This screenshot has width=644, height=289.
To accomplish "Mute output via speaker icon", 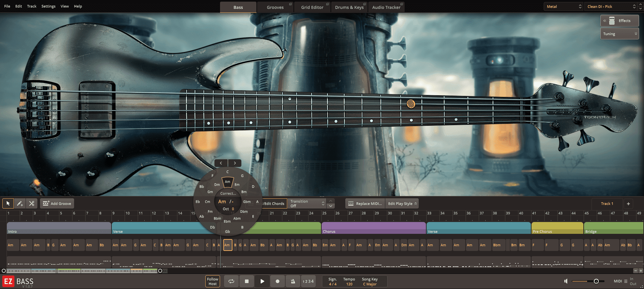I will [566, 281].
